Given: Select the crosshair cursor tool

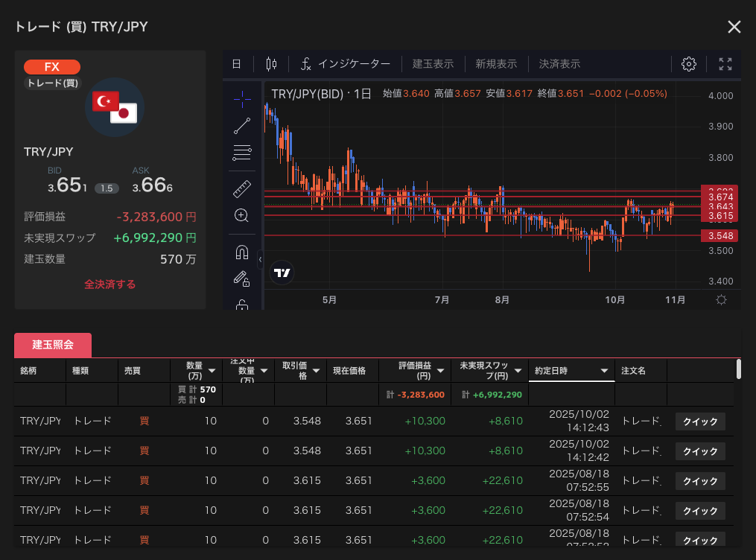Looking at the screenshot, I should (242, 99).
